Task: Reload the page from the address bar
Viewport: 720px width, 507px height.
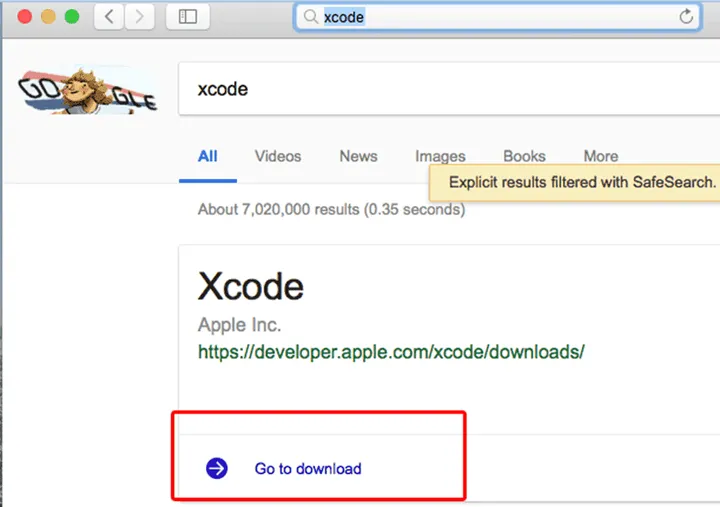Action: coord(686,17)
